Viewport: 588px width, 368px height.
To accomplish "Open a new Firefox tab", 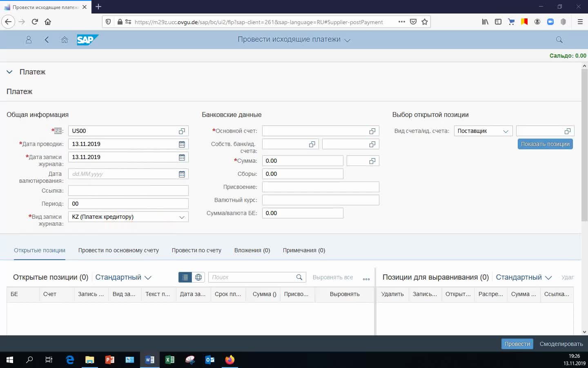I will [x=98, y=7].
